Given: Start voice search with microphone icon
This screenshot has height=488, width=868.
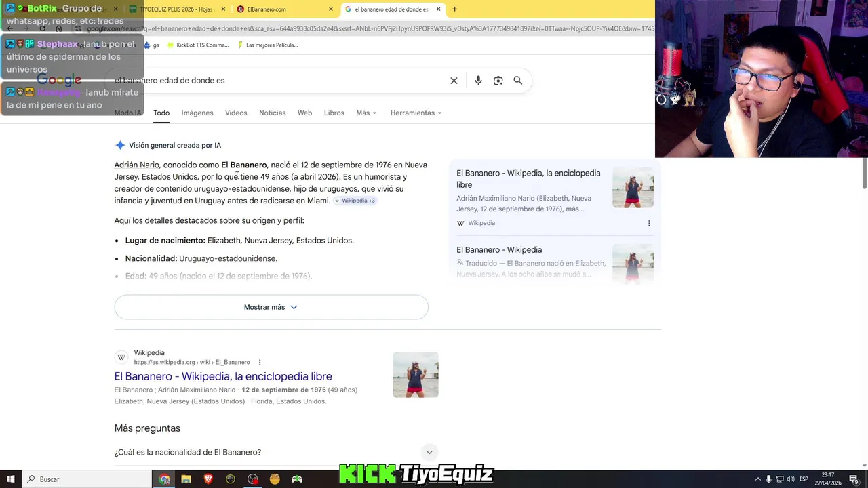Looking at the screenshot, I should pos(478,81).
